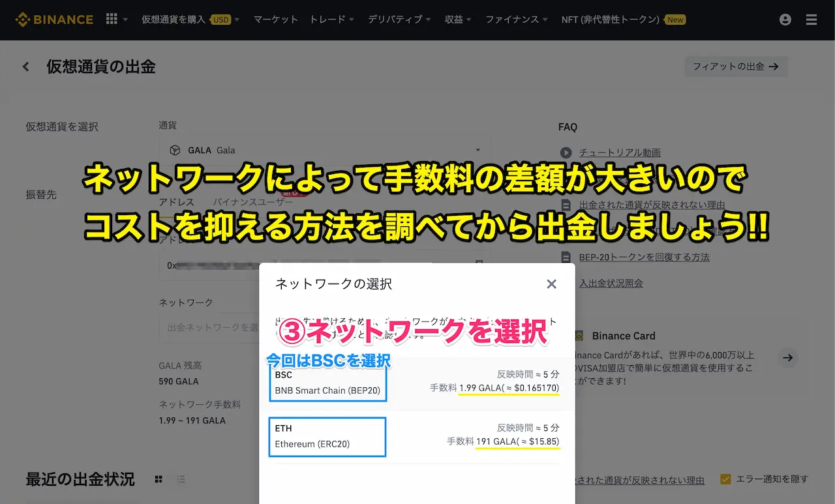Expand the 仮想通貨を購入 dropdown
The height and width of the screenshot is (504, 835).
point(190,20)
